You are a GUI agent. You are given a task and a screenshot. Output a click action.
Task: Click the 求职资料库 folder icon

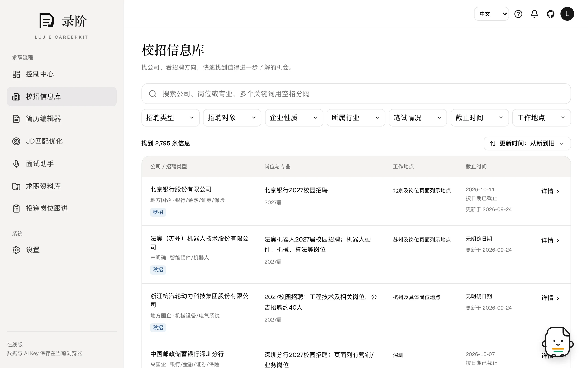point(16,186)
